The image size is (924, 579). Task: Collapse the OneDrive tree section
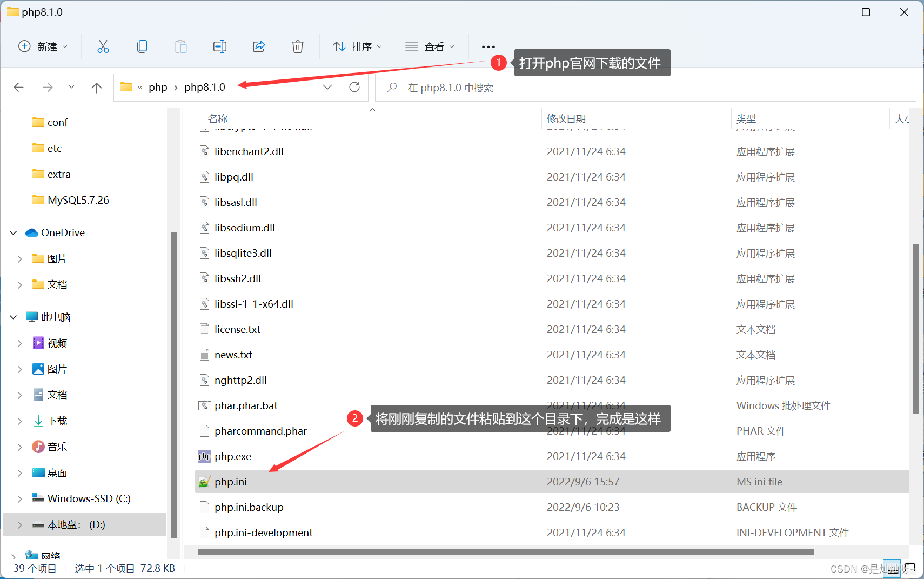tap(12, 232)
